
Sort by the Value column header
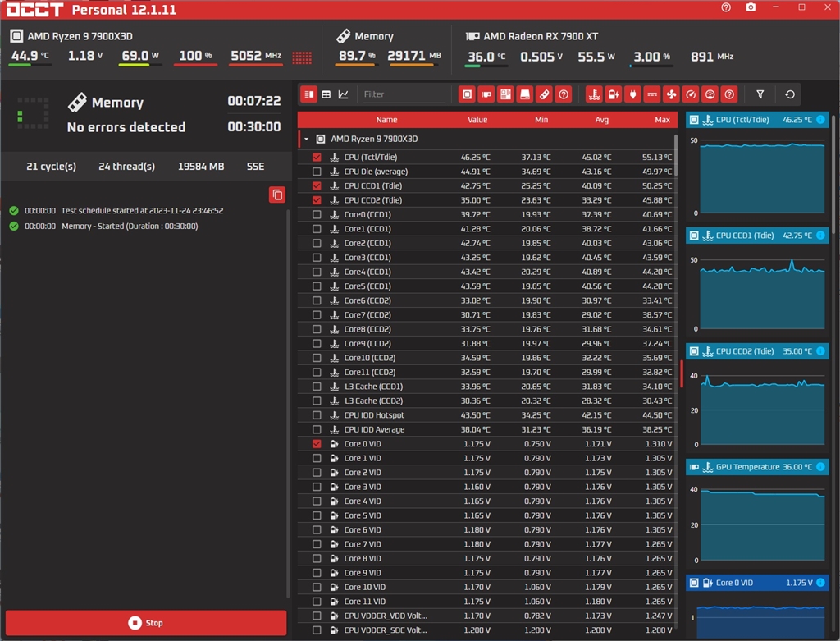coord(477,120)
